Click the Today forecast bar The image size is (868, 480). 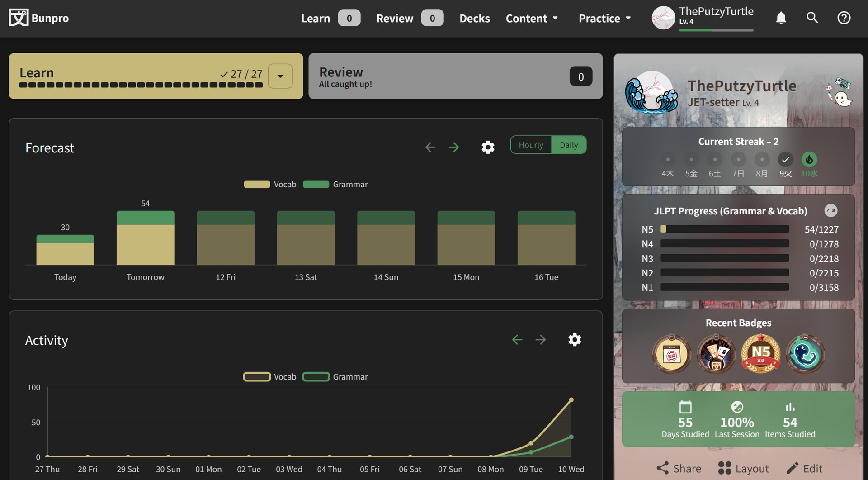[65, 250]
